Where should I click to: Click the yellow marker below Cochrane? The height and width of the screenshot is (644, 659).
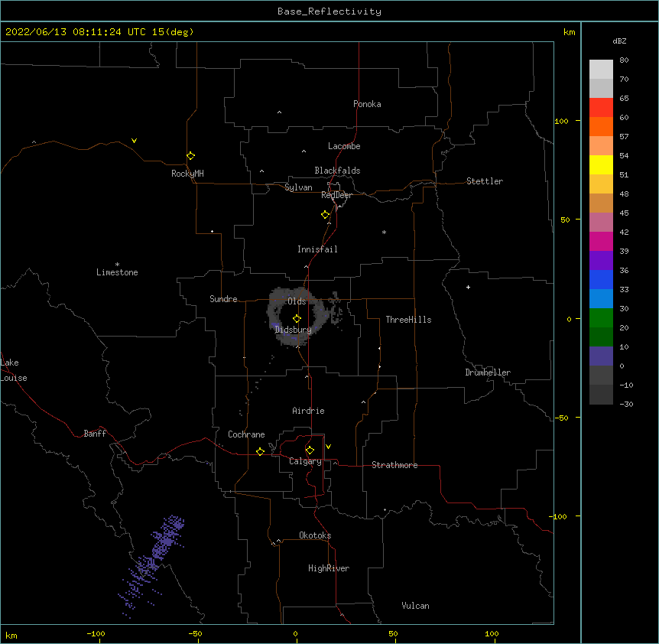click(260, 451)
